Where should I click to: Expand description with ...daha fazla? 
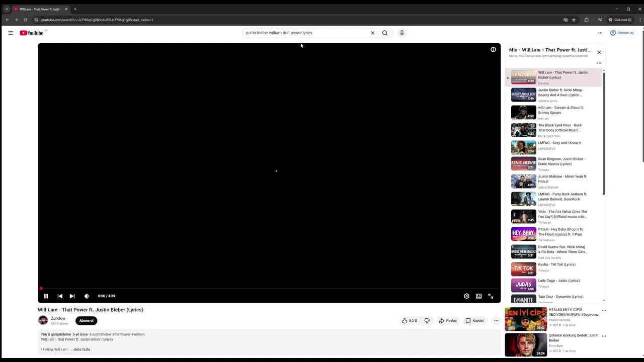[x=80, y=349]
